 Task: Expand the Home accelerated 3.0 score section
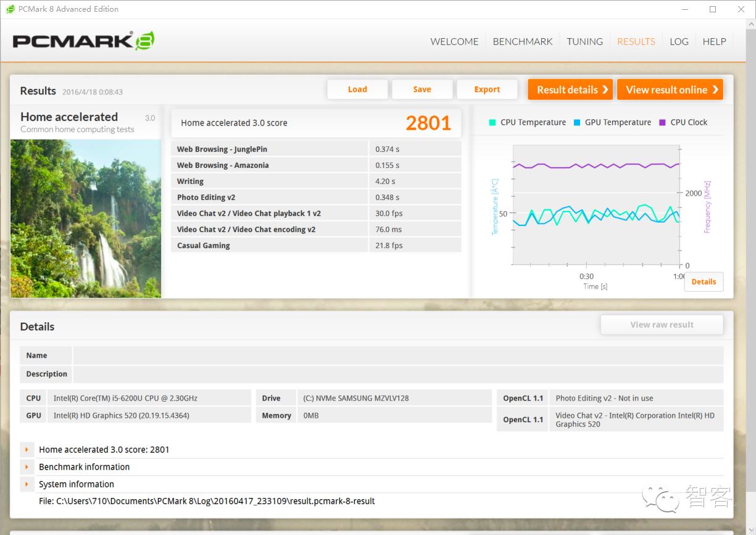tap(27, 450)
